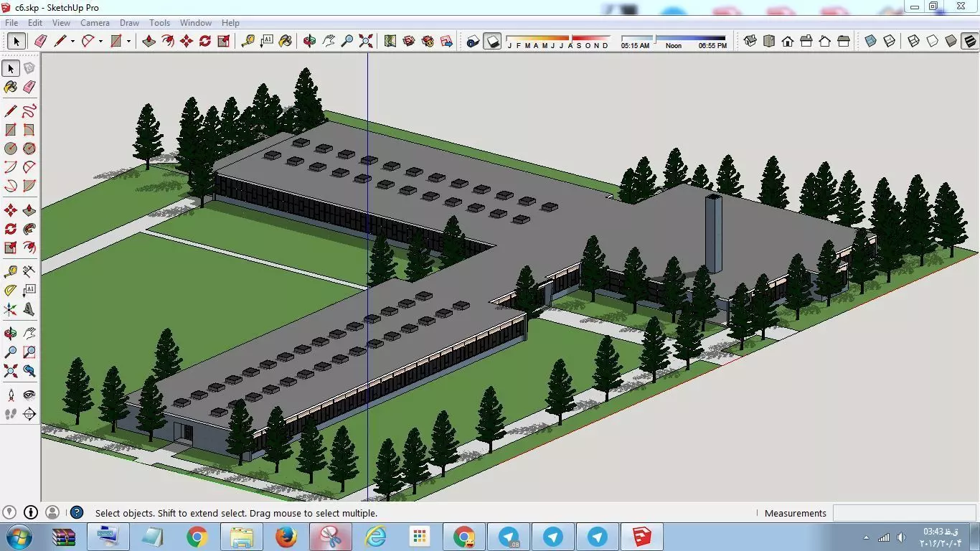Select the Circle tool
Viewport: 980px width, 551px height.
point(11,149)
